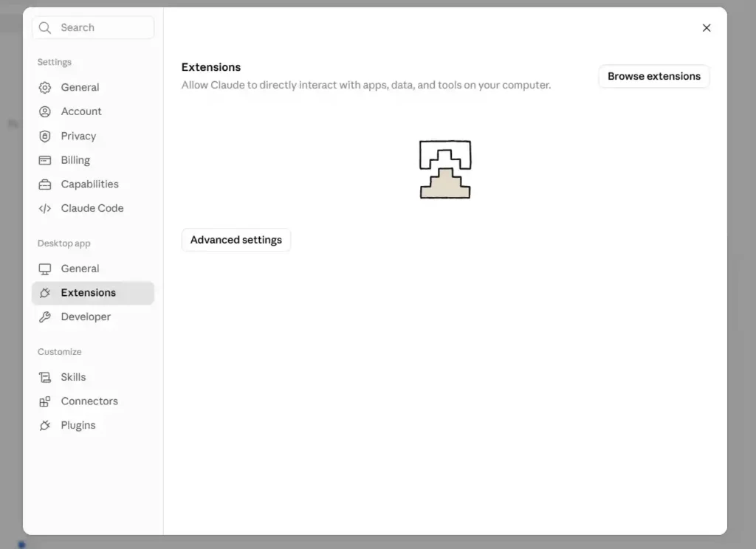This screenshot has height=549, width=756.
Task: Navigate to Connectors
Action: [92, 401]
